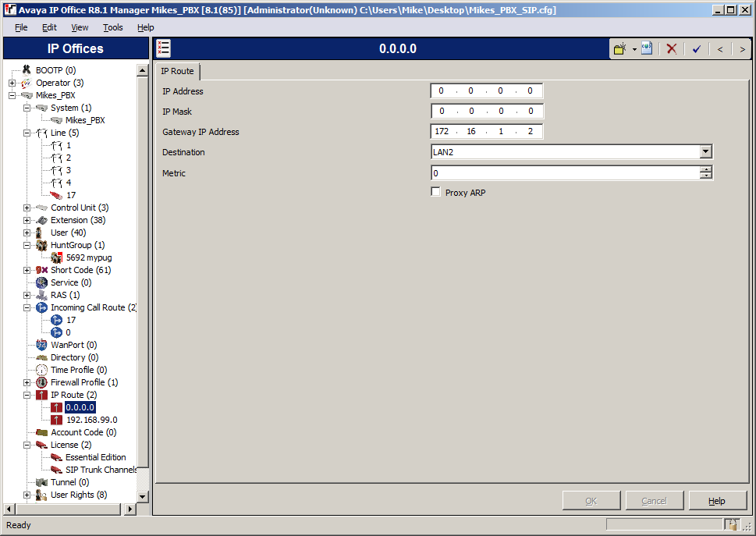The width and height of the screenshot is (756, 536).
Task: Click the Cancel button
Action: pos(655,501)
